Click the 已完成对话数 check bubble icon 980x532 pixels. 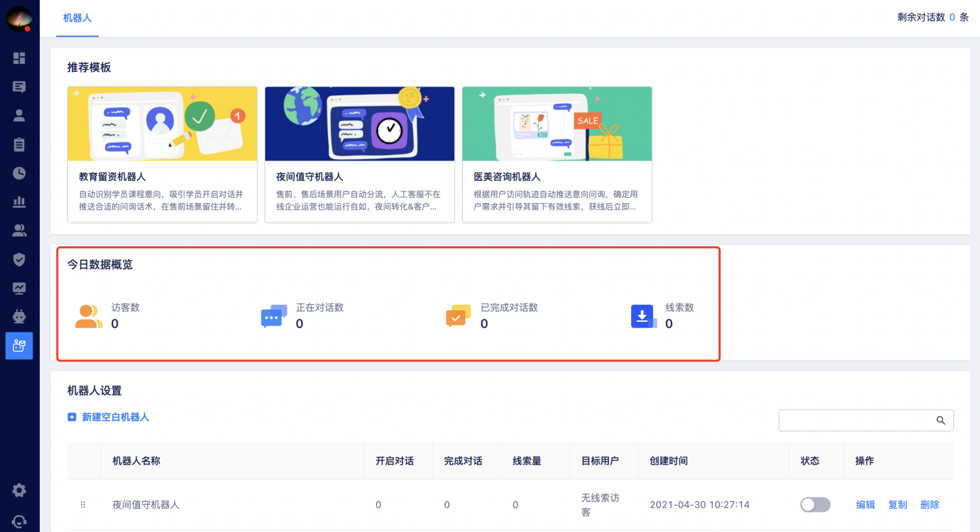(459, 316)
